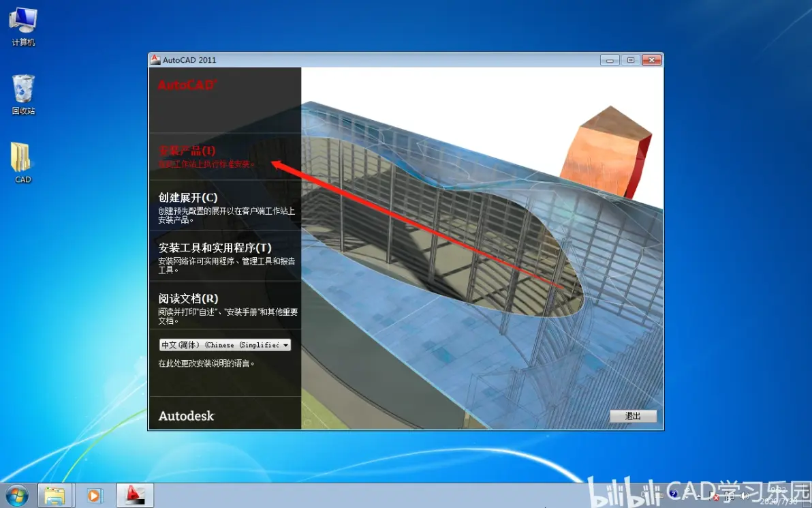
Task: Click the 在此处更改安装说明的语言 text
Action: [206, 363]
